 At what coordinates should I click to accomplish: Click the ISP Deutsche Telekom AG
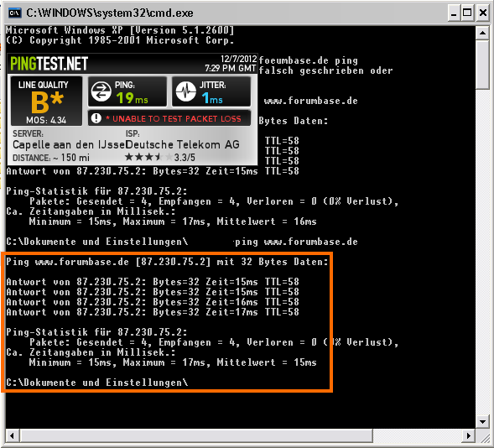182,144
